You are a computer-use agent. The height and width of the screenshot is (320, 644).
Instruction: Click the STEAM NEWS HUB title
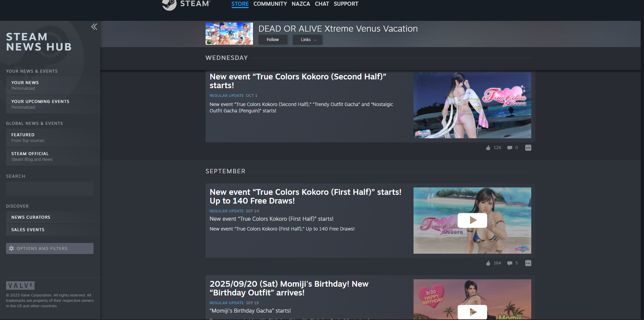39,42
